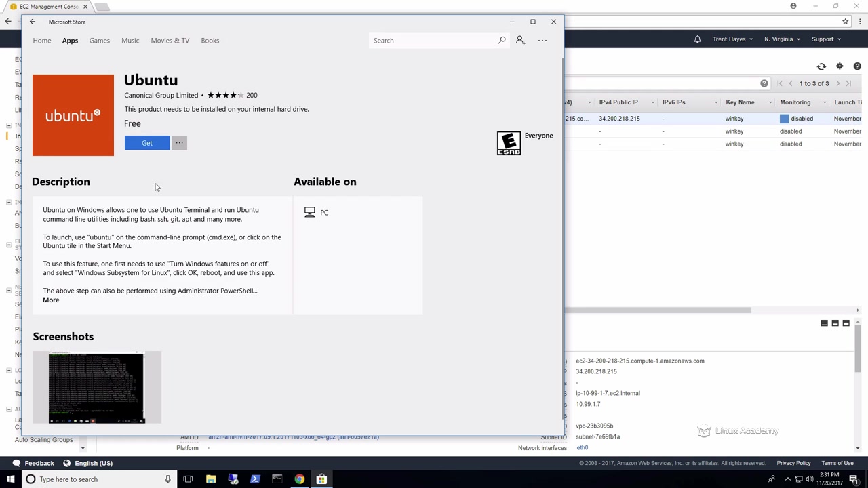Go back in Microsoft Store

tap(32, 22)
